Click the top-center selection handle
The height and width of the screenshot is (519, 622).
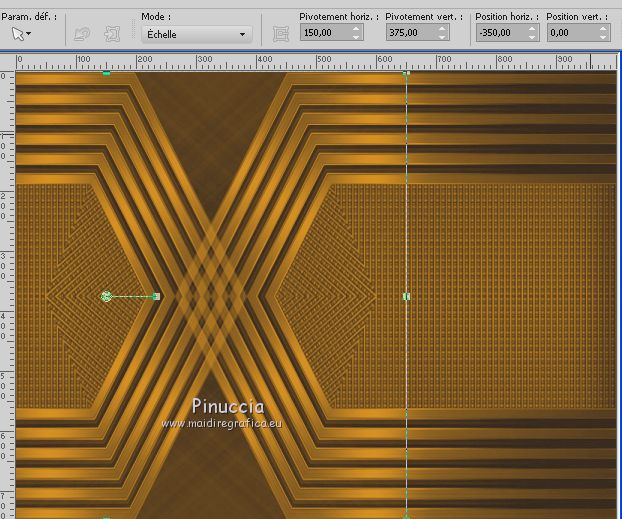(x=106, y=73)
